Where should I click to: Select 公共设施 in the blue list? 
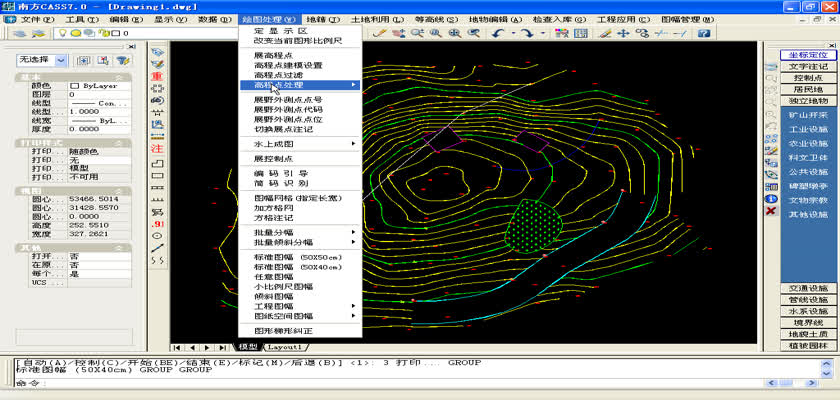click(x=808, y=172)
